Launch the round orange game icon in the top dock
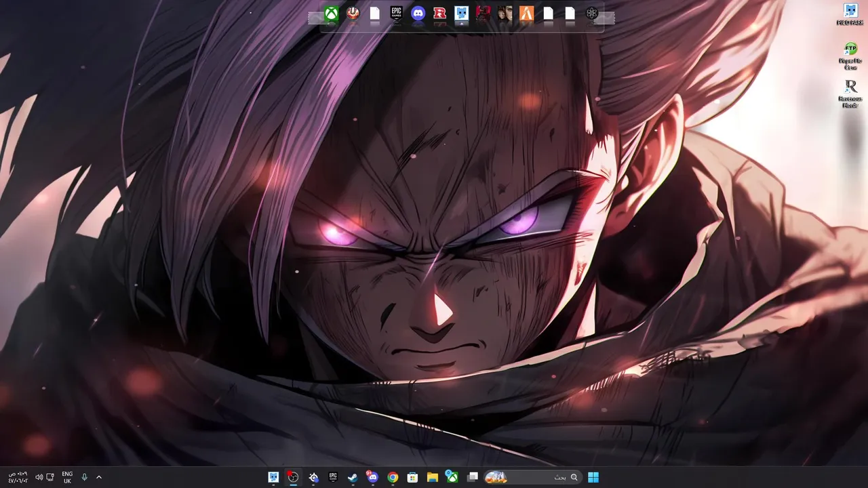The height and width of the screenshot is (488, 868). pyautogui.click(x=353, y=13)
